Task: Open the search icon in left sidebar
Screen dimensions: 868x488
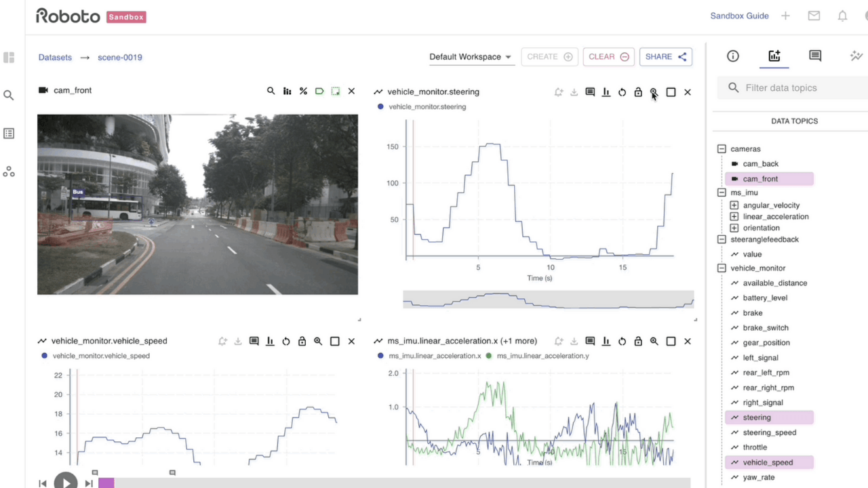Action: (x=9, y=96)
